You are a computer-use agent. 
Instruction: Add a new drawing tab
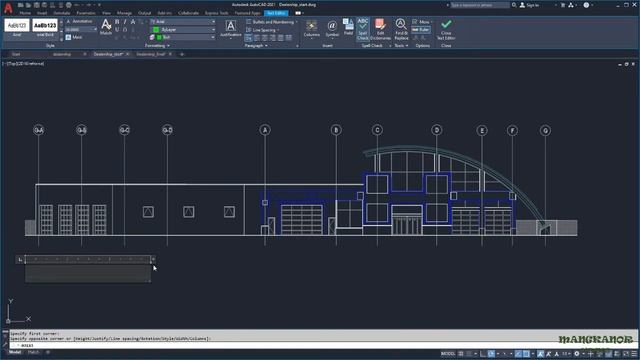coord(182,54)
